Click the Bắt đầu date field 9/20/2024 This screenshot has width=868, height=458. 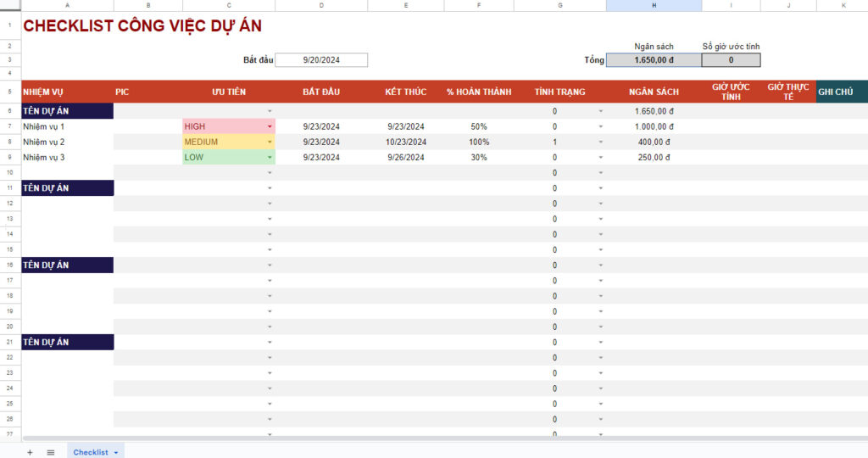tap(321, 60)
